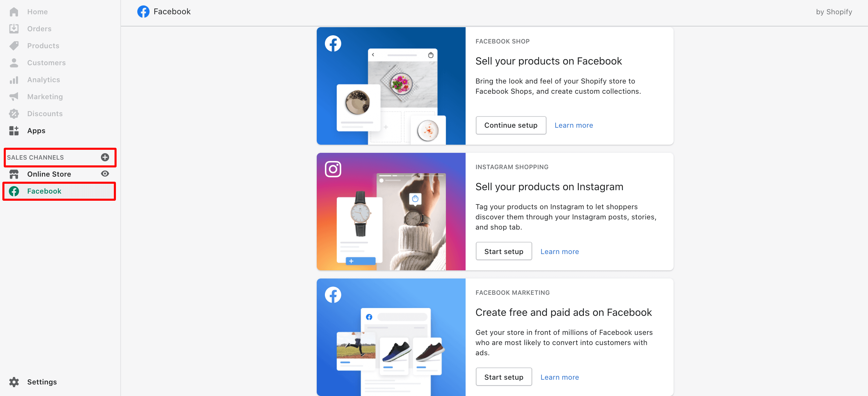Viewport: 868px width, 396px height.
Task: Start setup for Facebook Marketing
Action: (504, 377)
